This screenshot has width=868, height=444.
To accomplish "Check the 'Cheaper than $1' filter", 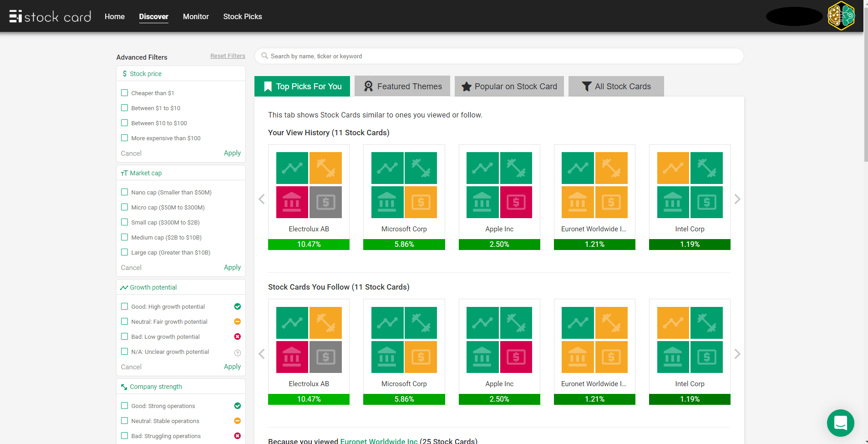I will pos(124,93).
